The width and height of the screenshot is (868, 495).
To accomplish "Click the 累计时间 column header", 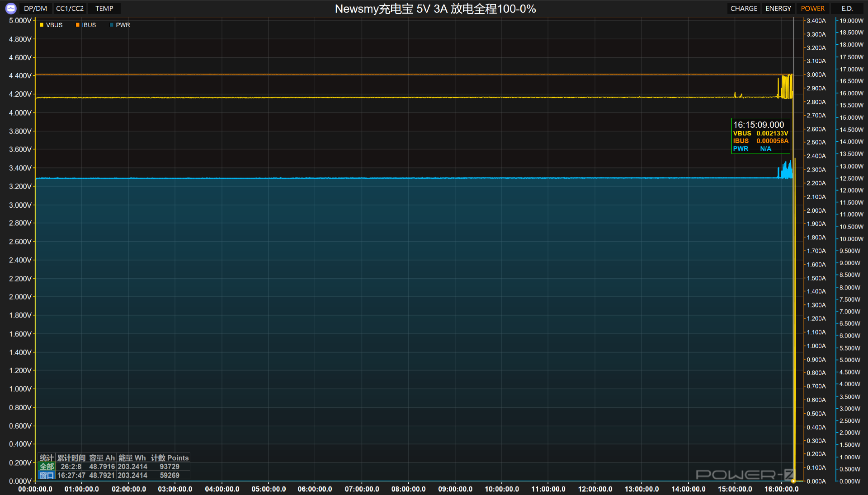I will pos(71,458).
